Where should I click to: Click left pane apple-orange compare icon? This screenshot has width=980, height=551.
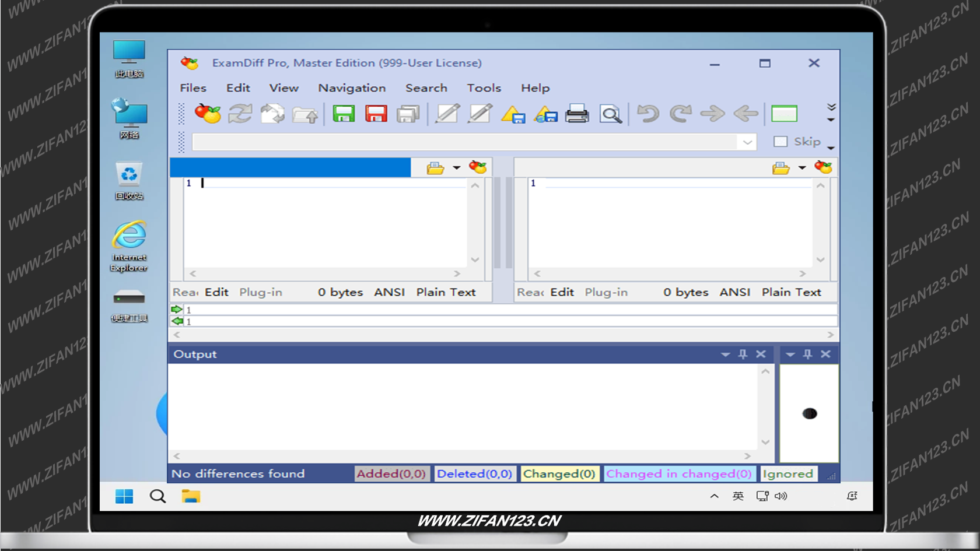pos(478,167)
